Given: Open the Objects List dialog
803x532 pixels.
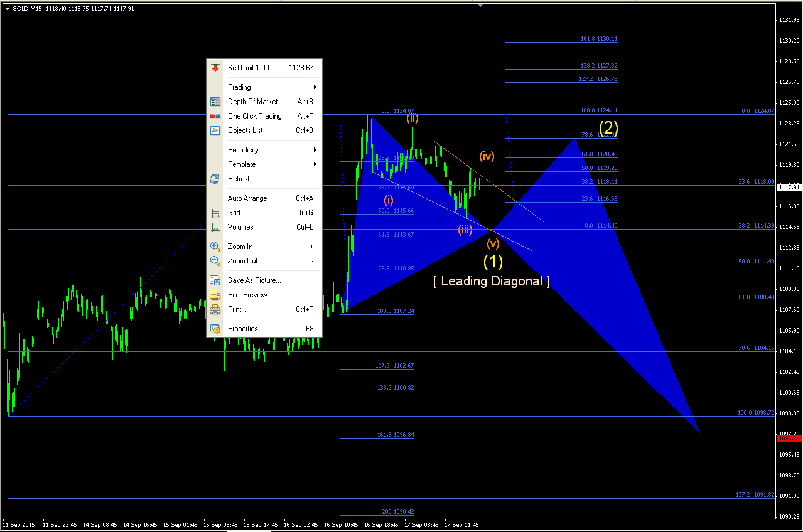Looking at the screenshot, I should (x=264, y=130).
